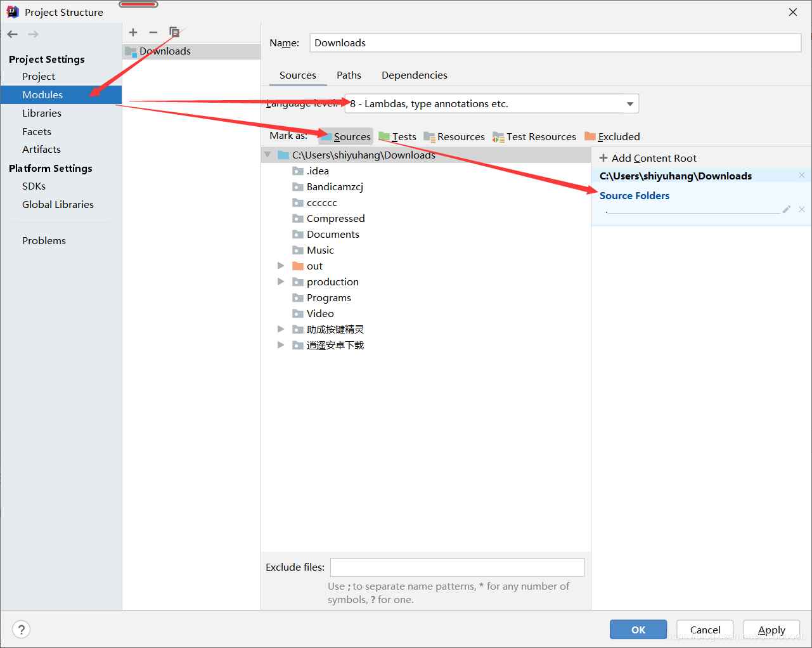Click Add Content Root

(648, 159)
